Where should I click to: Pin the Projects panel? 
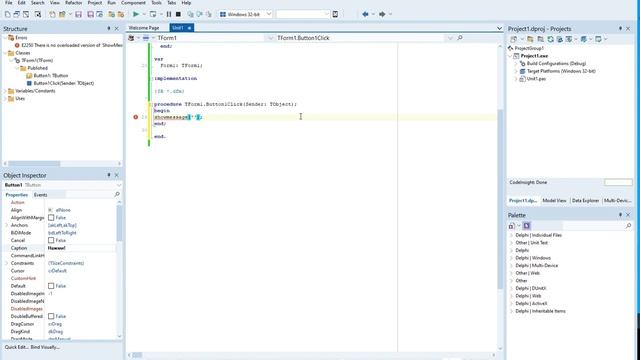coord(620,29)
